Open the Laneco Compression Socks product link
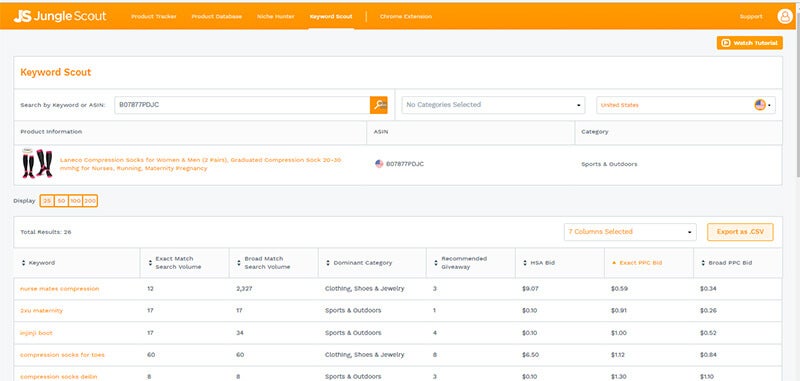 201,164
